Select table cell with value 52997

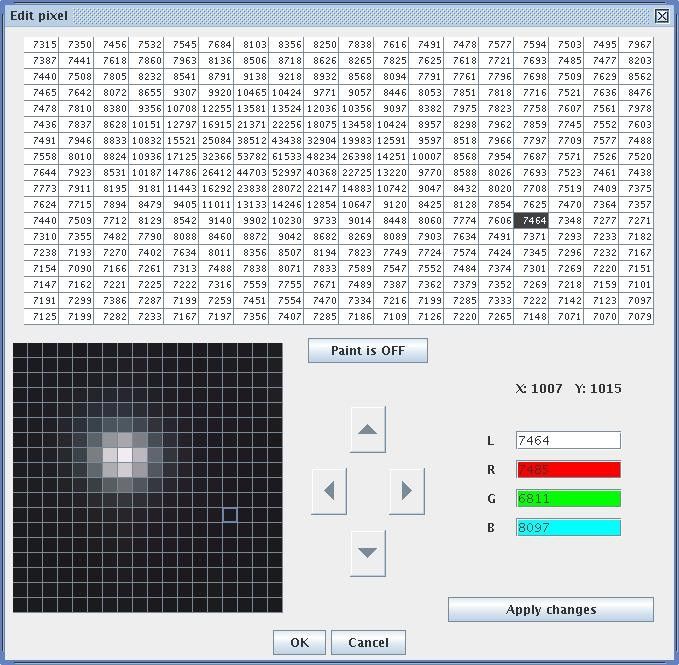(x=286, y=172)
